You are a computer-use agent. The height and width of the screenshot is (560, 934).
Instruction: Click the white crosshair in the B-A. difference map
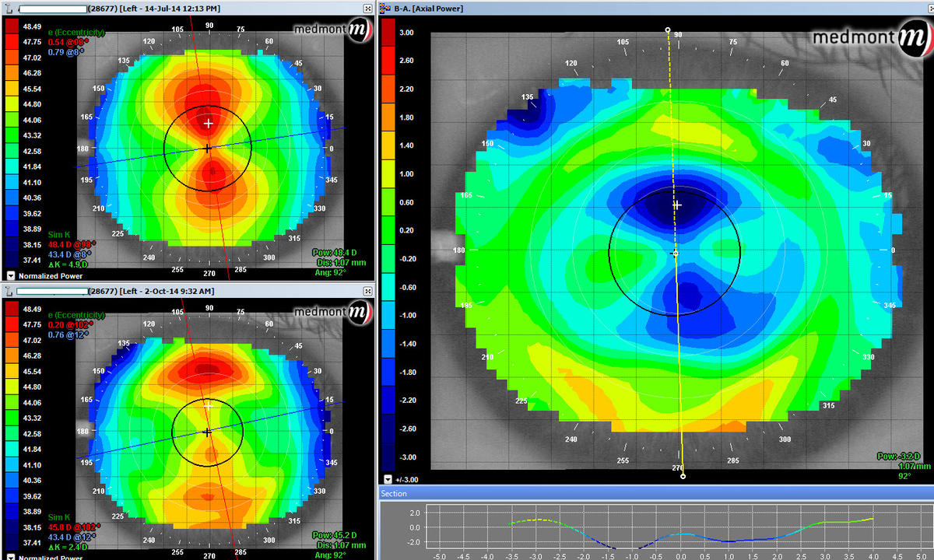click(677, 205)
